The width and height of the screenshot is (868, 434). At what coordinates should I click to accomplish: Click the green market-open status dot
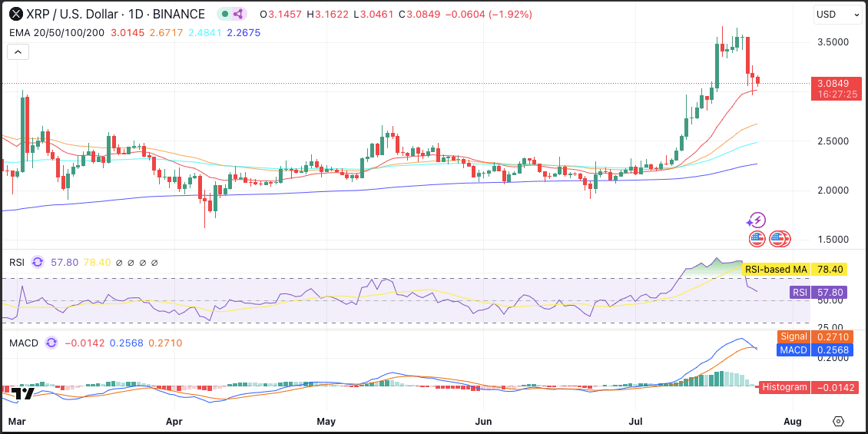pyautogui.click(x=225, y=14)
